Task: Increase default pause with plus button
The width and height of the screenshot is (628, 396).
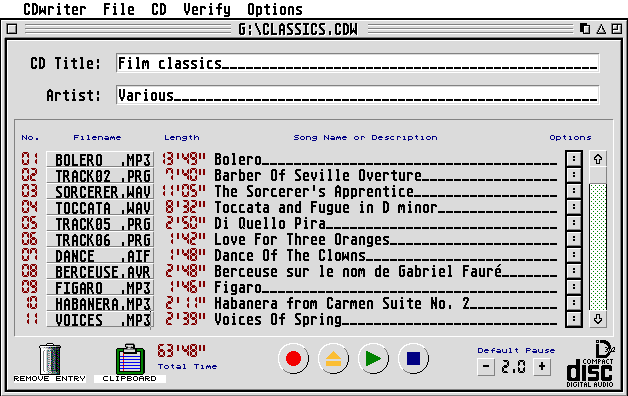Action: (542, 366)
